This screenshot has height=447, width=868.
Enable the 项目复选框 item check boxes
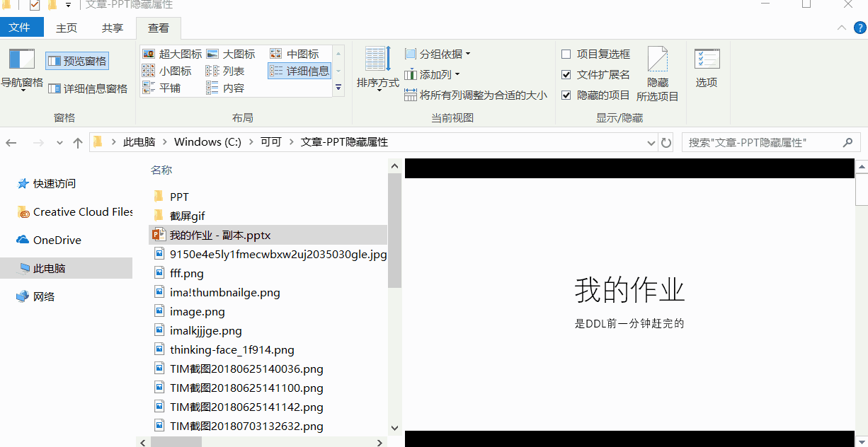click(x=566, y=54)
